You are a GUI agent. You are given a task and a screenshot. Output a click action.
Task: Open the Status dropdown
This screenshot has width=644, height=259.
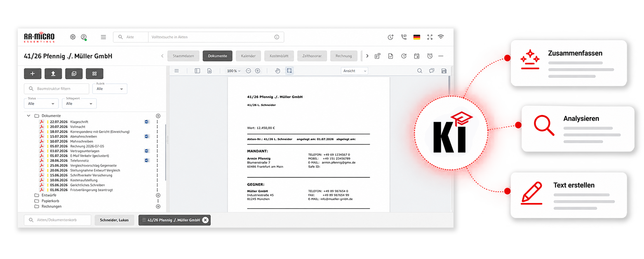pos(41,104)
